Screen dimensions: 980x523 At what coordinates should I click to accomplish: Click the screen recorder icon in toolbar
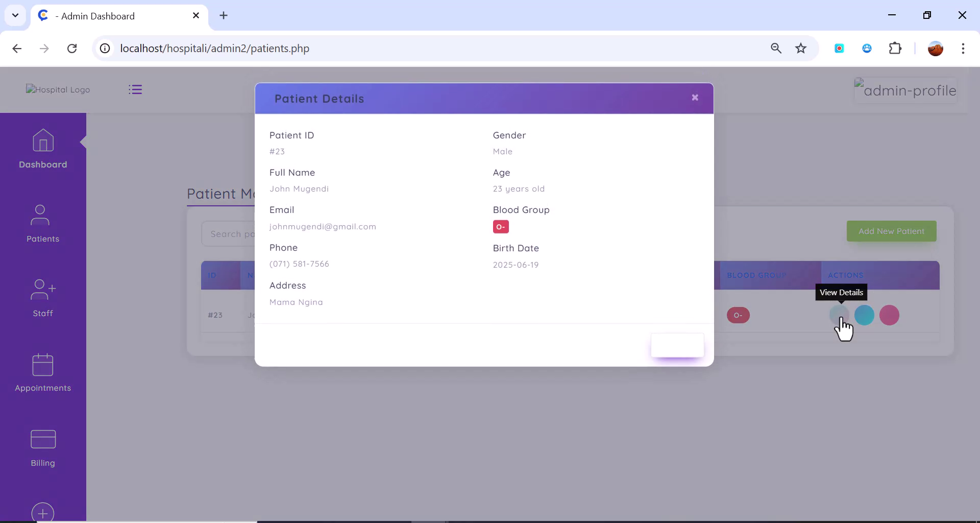coord(840,48)
